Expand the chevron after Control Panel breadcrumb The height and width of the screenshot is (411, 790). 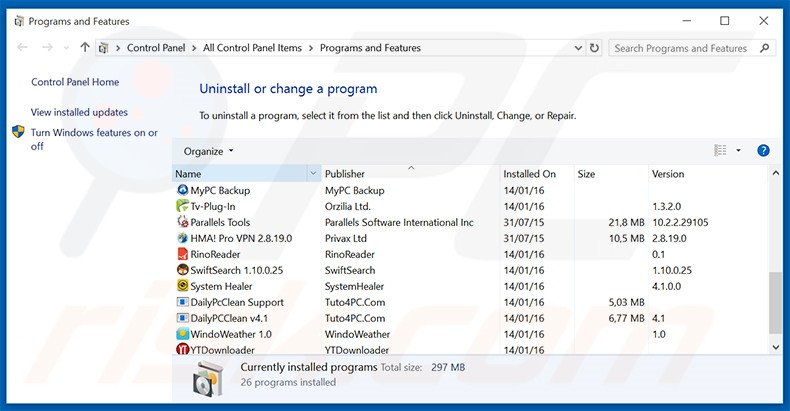tap(194, 48)
